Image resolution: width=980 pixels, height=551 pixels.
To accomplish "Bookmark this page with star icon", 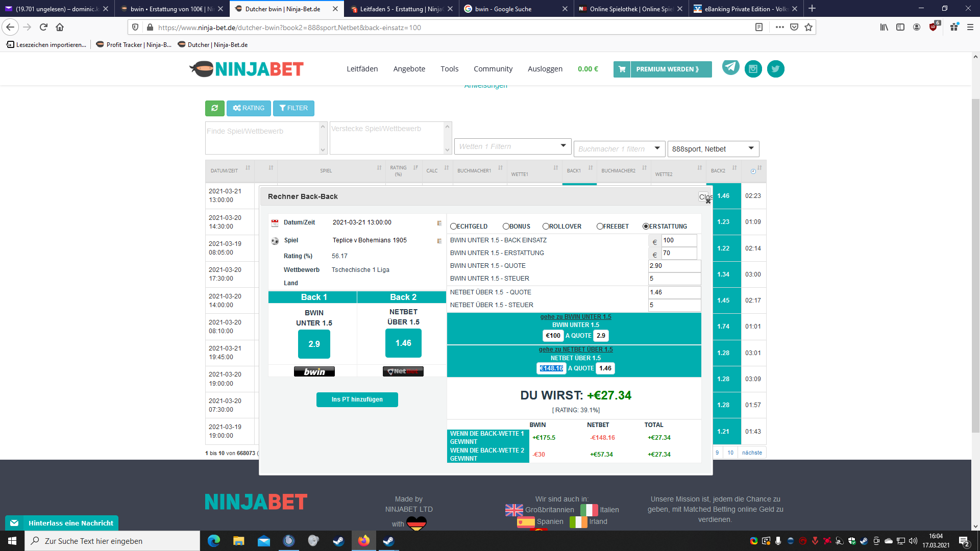I will 808,28.
